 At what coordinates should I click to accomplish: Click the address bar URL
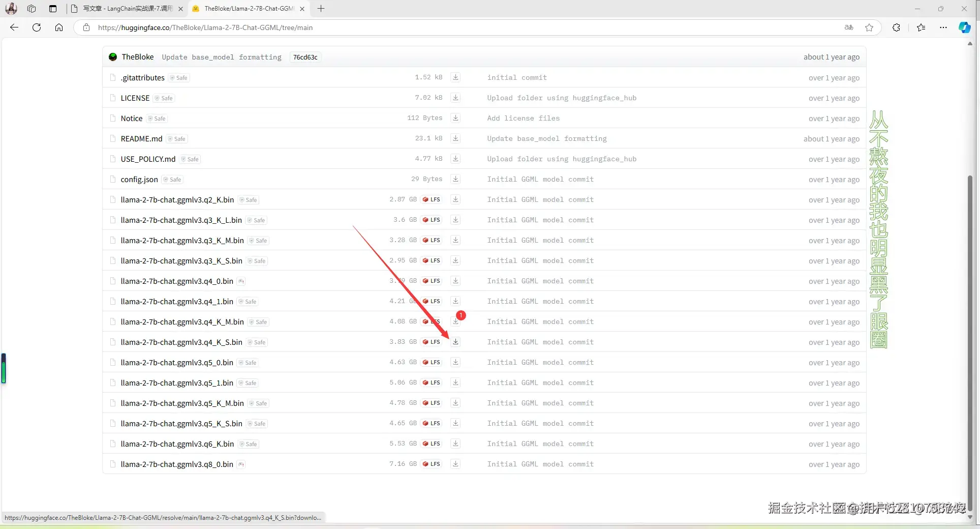click(205, 27)
